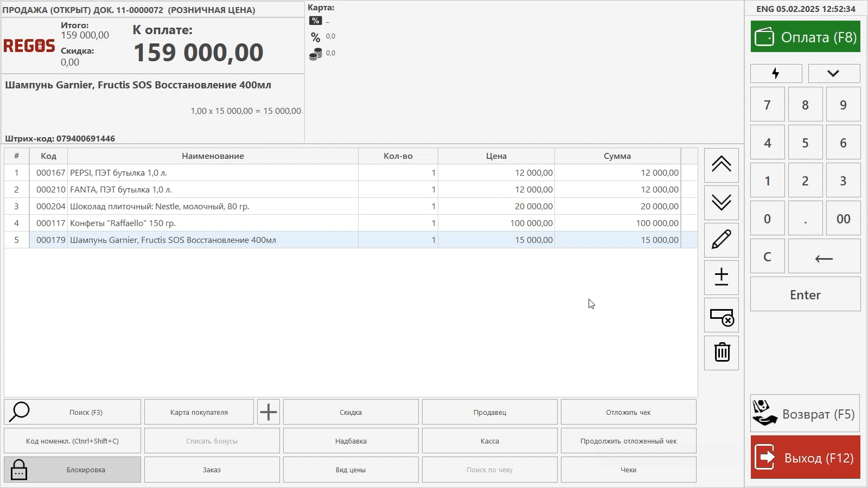Image resolution: width=868 pixels, height=488 pixels.
Task: Exit via Выход (F12) button
Action: [x=805, y=457]
